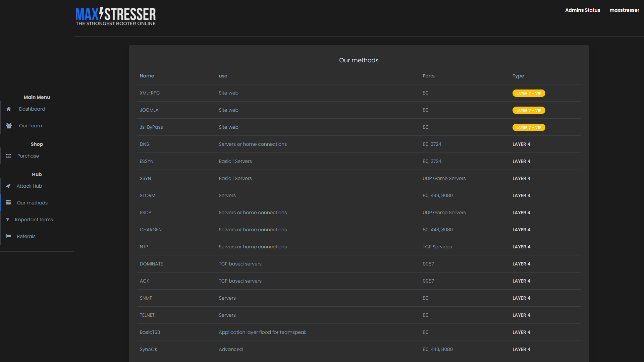Click the maxstresser account link
Screen dimensions: 644x362
click(624, 10)
